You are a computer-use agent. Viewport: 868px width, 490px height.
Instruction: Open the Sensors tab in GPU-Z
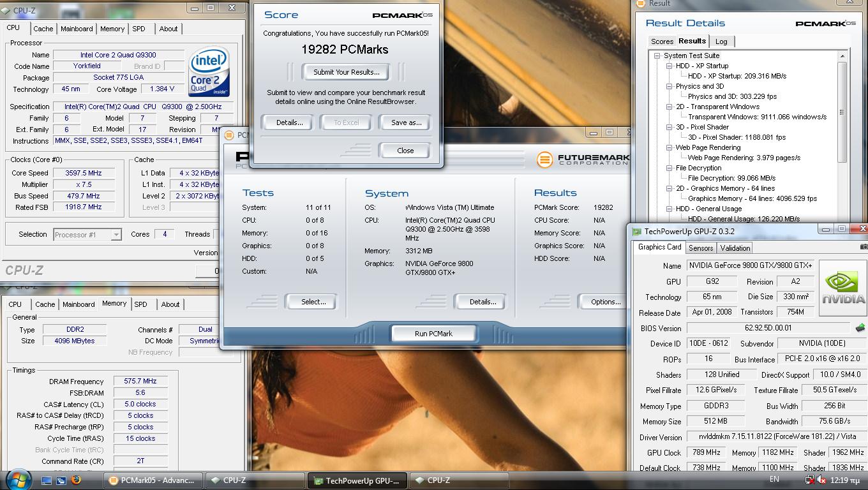point(701,248)
